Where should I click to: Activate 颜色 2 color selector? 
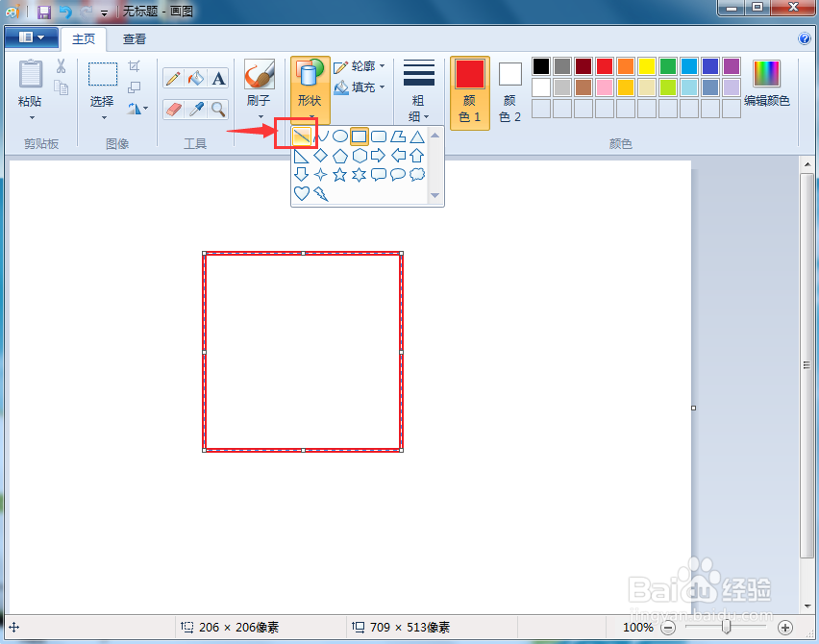(509, 92)
